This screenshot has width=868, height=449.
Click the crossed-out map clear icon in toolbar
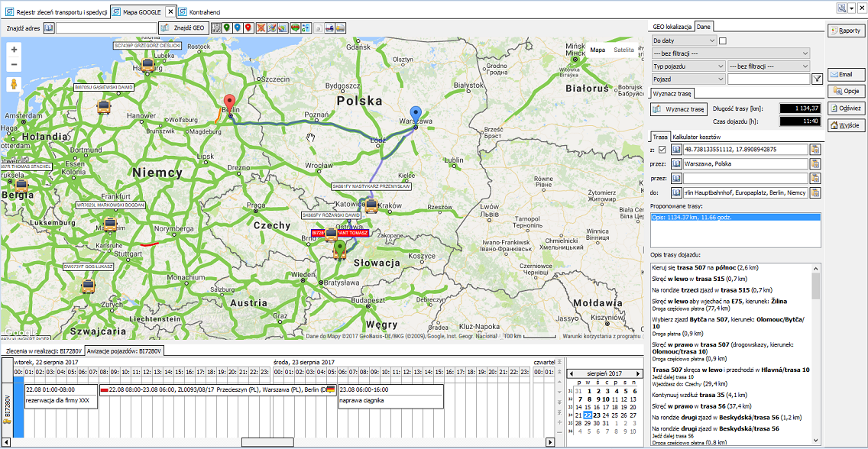tap(261, 27)
